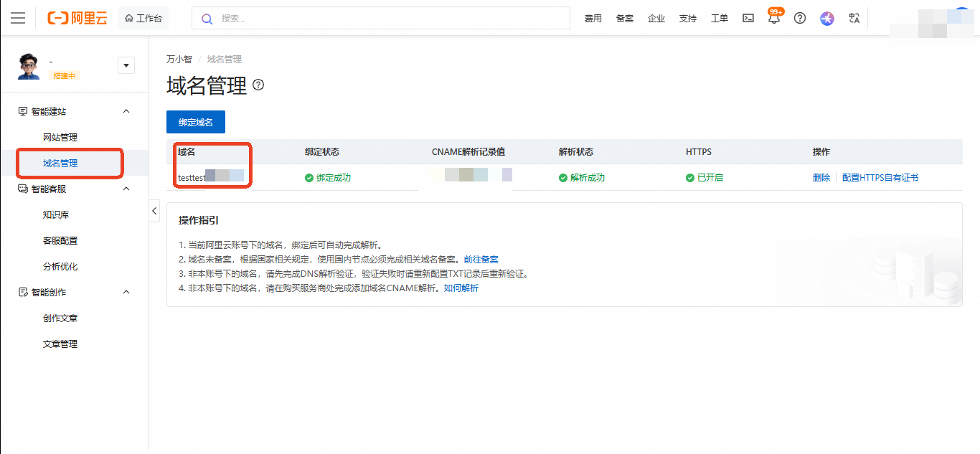Click the 智能创作 section icon

22,292
